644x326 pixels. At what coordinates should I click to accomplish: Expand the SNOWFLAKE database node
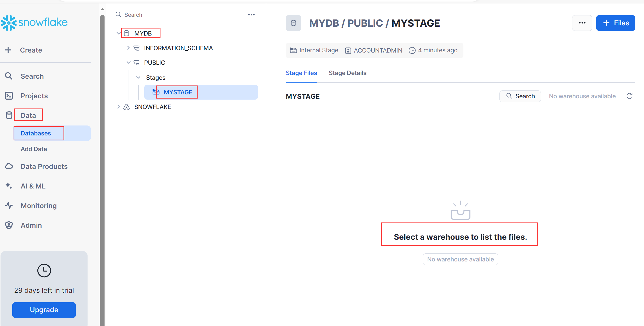pos(118,107)
